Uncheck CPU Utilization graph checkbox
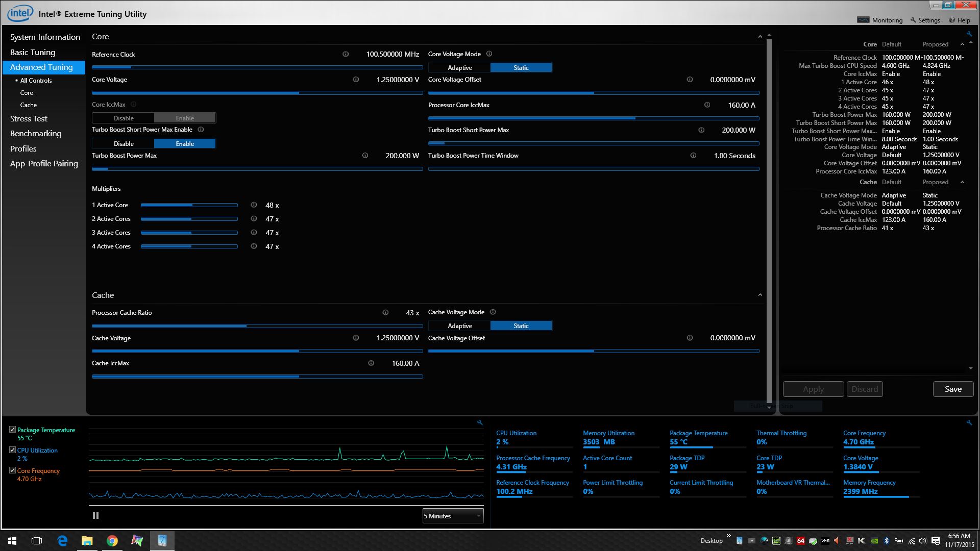This screenshot has width=980, height=551. [x=12, y=450]
